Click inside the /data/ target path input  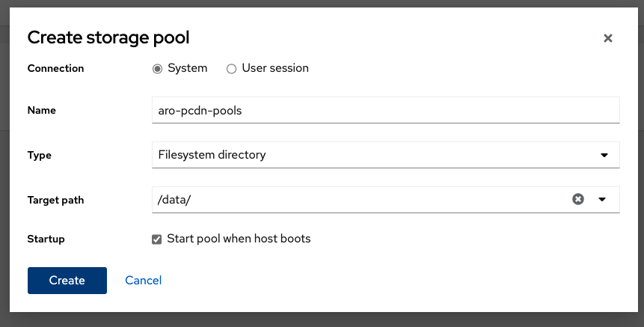(x=359, y=199)
